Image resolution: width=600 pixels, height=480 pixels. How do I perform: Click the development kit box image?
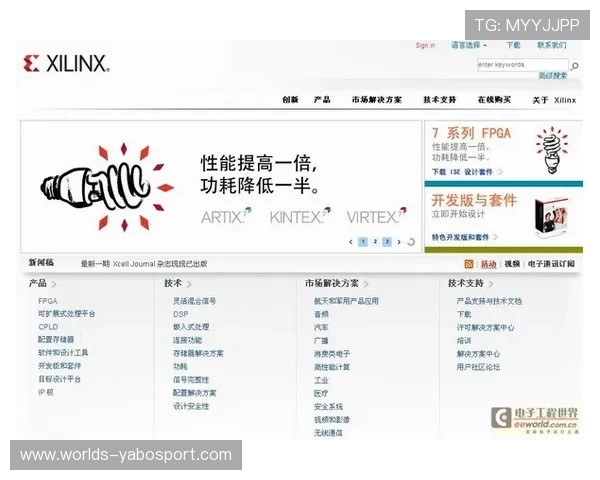click(551, 217)
